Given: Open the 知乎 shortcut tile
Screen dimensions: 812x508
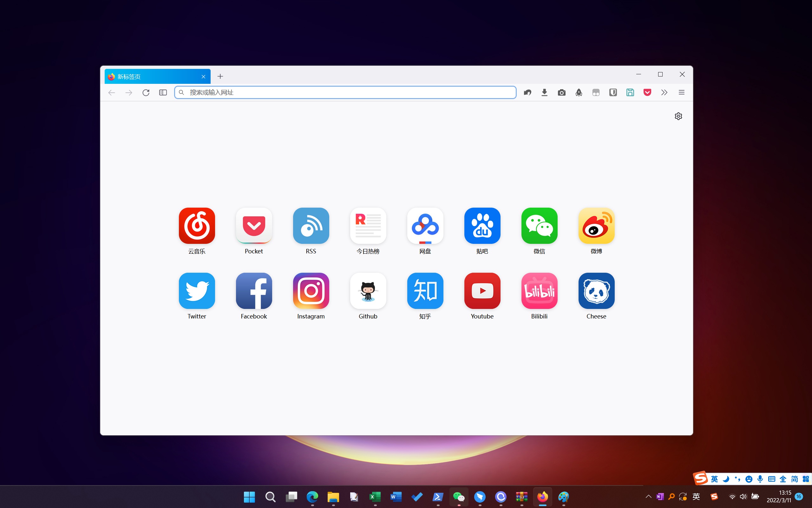Looking at the screenshot, I should [425, 291].
